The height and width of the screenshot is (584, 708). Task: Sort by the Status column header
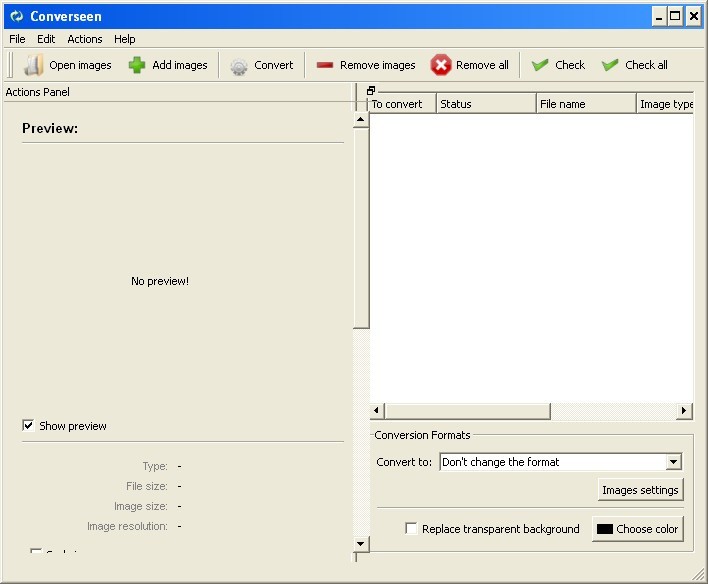(486, 104)
